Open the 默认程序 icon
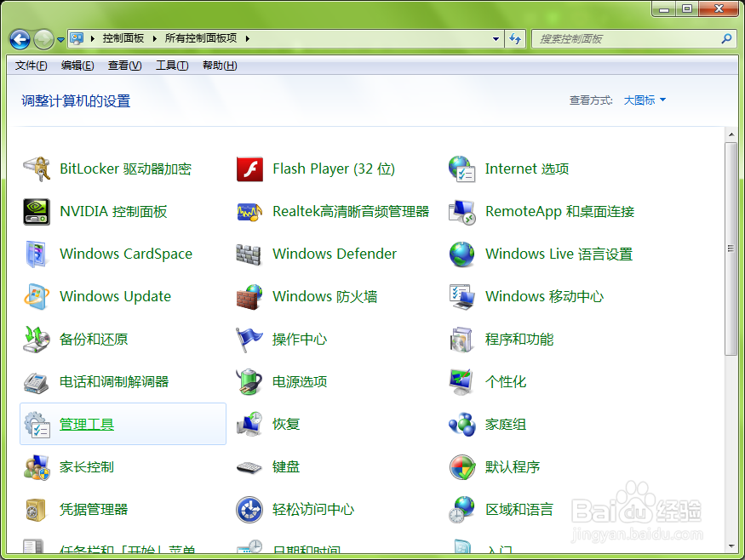 [x=461, y=467]
